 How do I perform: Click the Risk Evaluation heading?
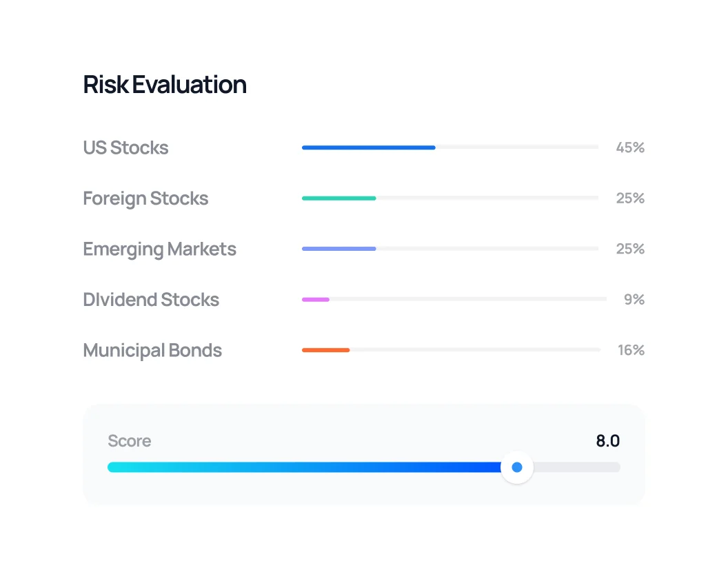point(165,85)
